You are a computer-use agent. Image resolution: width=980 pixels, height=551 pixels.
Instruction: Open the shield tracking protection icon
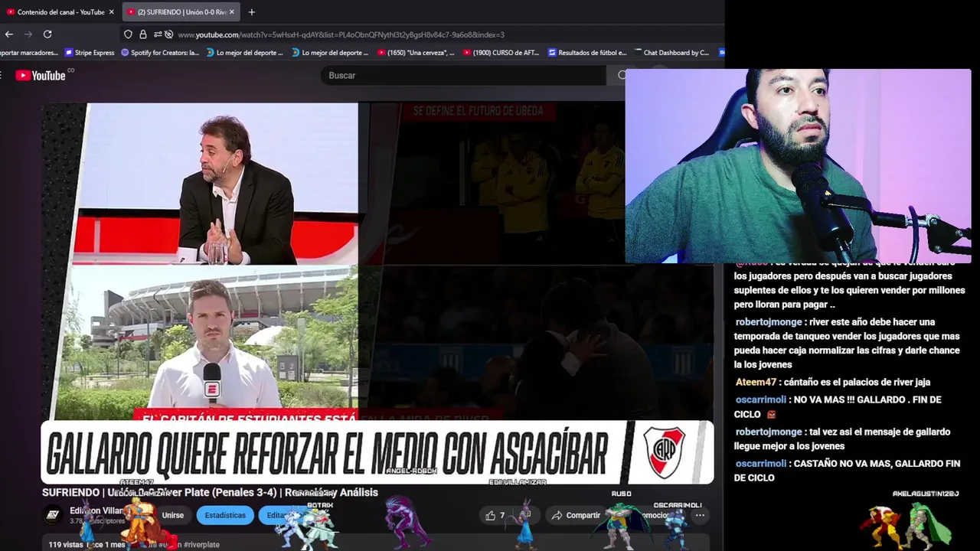pyautogui.click(x=128, y=34)
